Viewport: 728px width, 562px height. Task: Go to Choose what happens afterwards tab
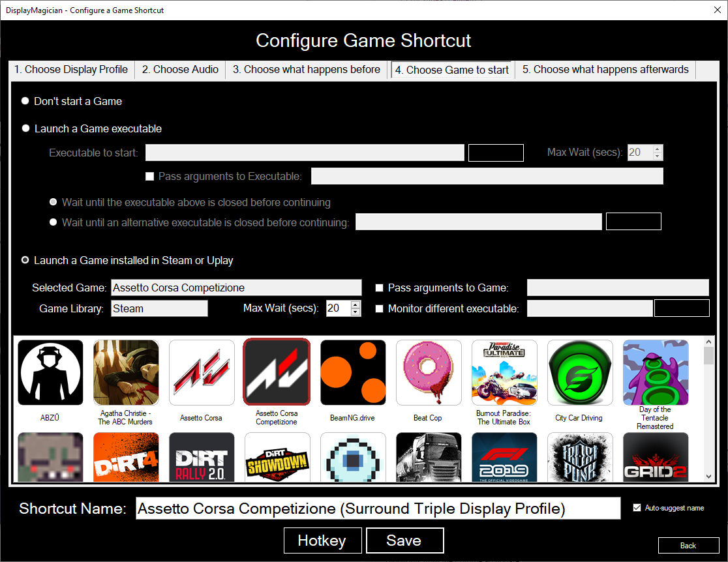605,70
